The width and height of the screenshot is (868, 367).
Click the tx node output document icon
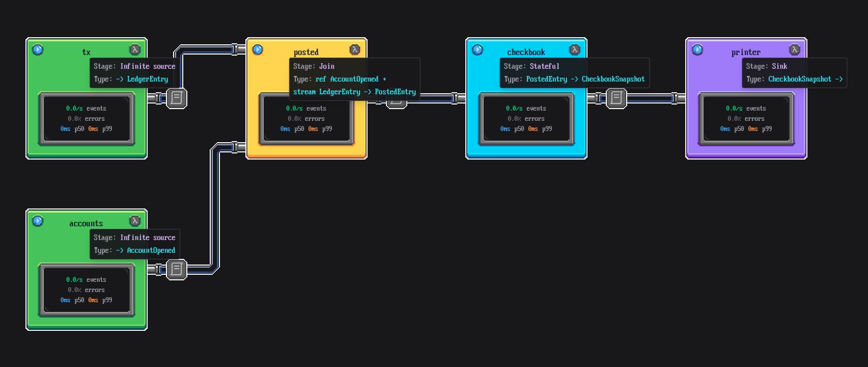click(177, 98)
